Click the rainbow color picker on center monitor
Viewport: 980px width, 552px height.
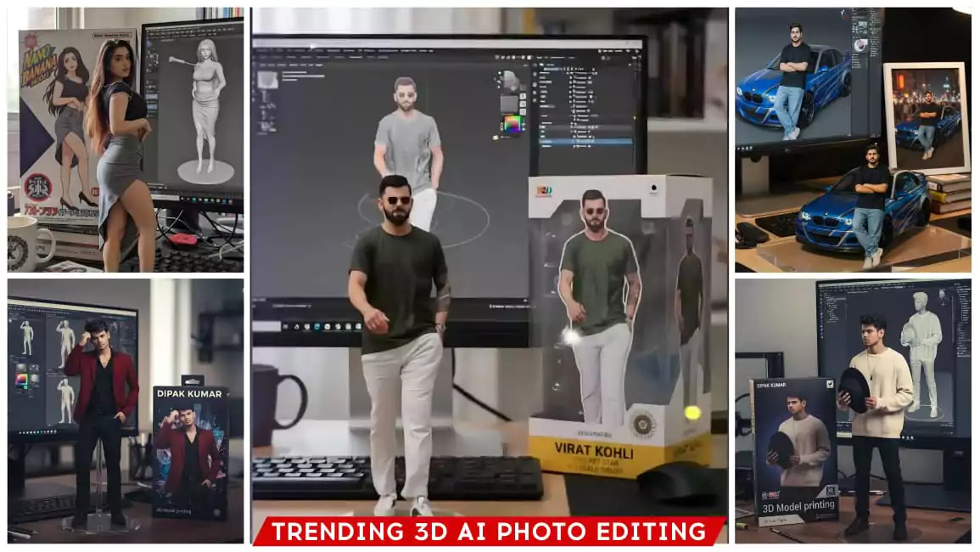click(512, 125)
